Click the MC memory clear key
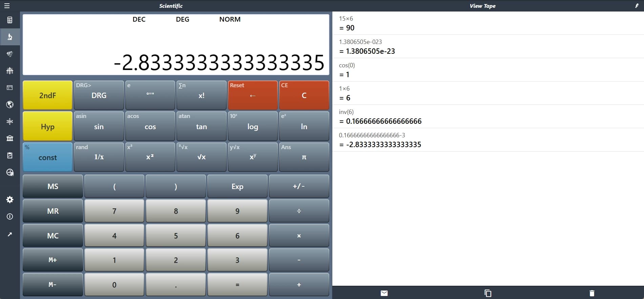This screenshot has width=644, height=299. point(53,235)
